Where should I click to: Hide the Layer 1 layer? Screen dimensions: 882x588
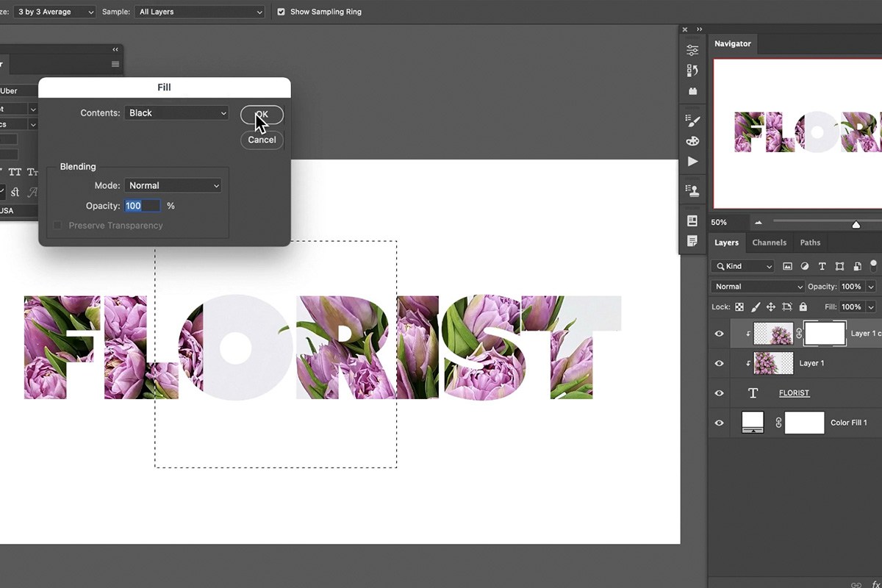[719, 363]
